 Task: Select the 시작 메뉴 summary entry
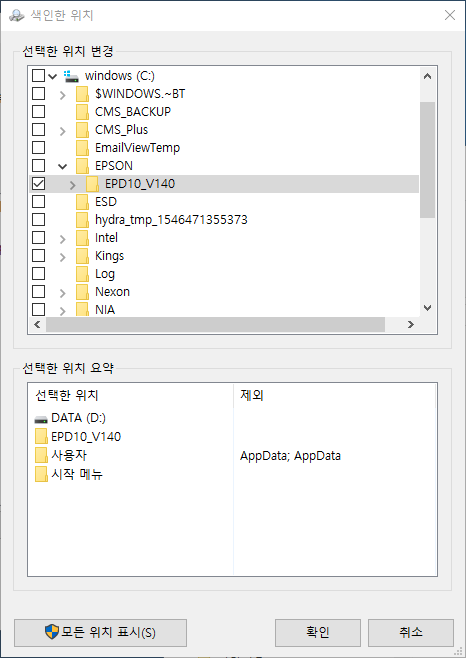tap(77, 474)
